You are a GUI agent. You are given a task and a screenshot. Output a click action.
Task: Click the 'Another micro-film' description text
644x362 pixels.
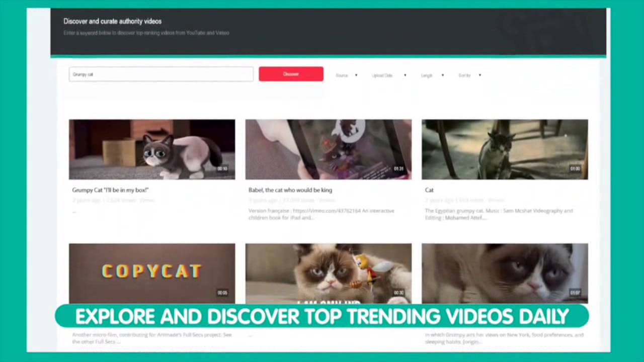[x=152, y=338]
